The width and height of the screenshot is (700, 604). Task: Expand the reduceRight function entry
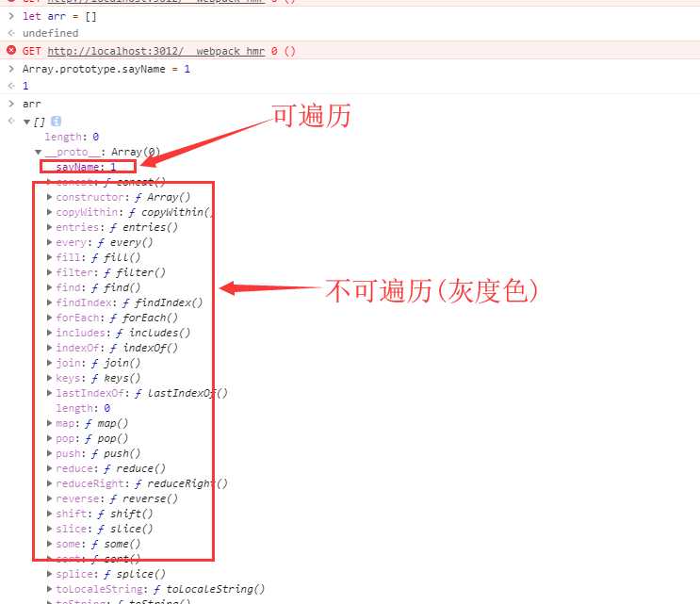(50, 483)
